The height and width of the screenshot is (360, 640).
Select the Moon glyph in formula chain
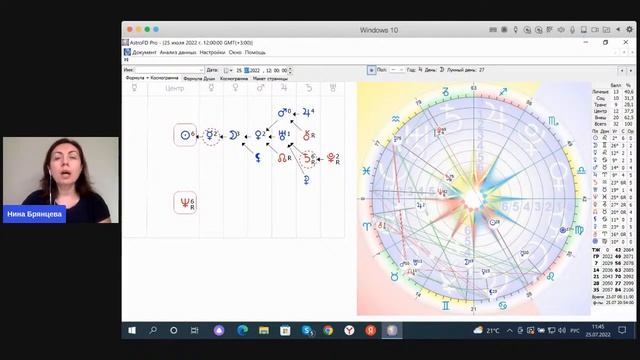coord(233,135)
